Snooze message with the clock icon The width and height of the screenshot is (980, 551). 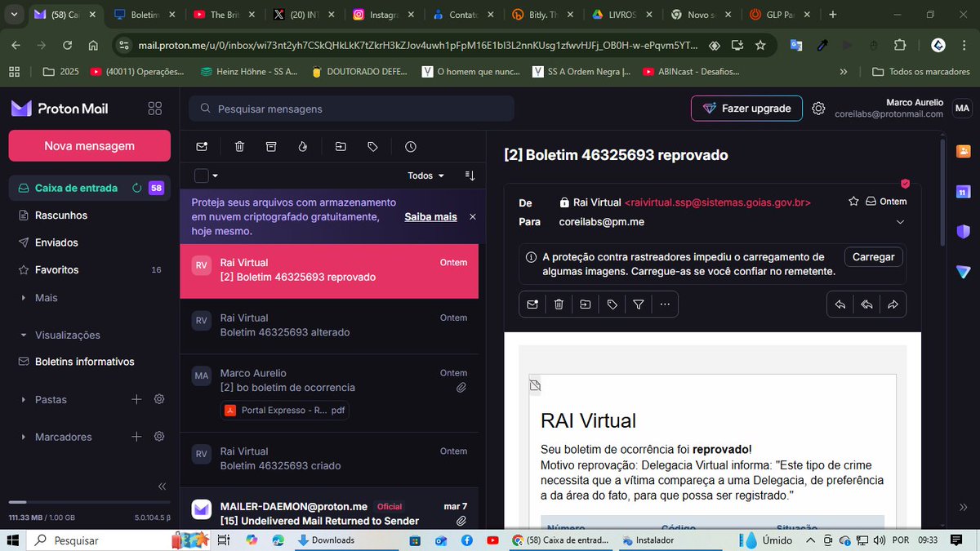pos(411,147)
